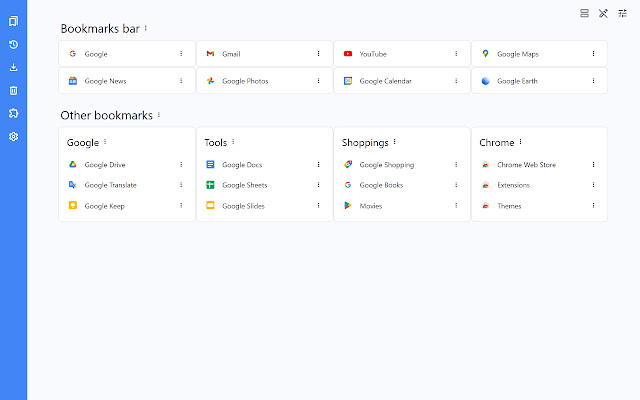Open the three-dot menu for YouTube
This screenshot has width=640, height=400.
point(456,53)
